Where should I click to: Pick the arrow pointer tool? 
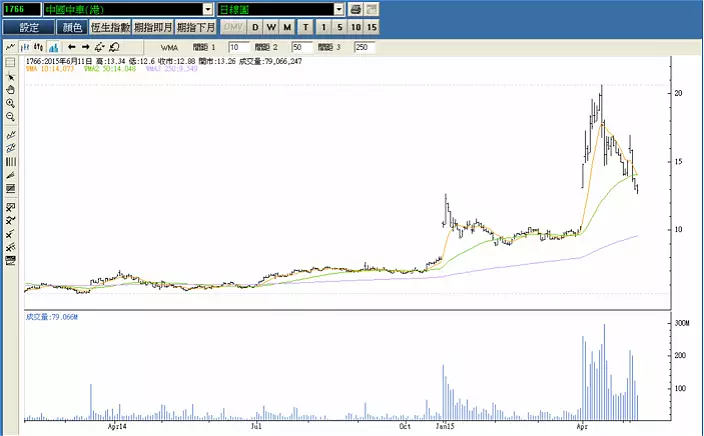pos(10,75)
